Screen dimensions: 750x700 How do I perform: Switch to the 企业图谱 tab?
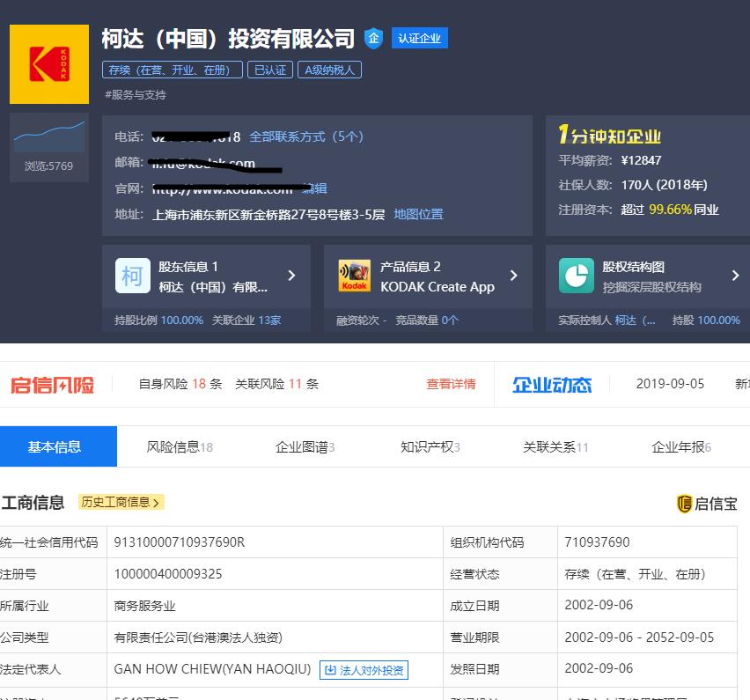[305, 447]
